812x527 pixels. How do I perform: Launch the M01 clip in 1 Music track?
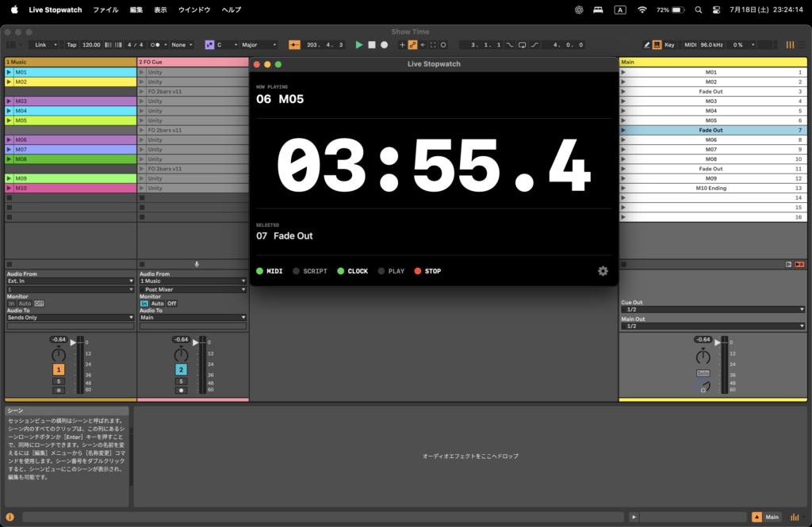point(9,72)
